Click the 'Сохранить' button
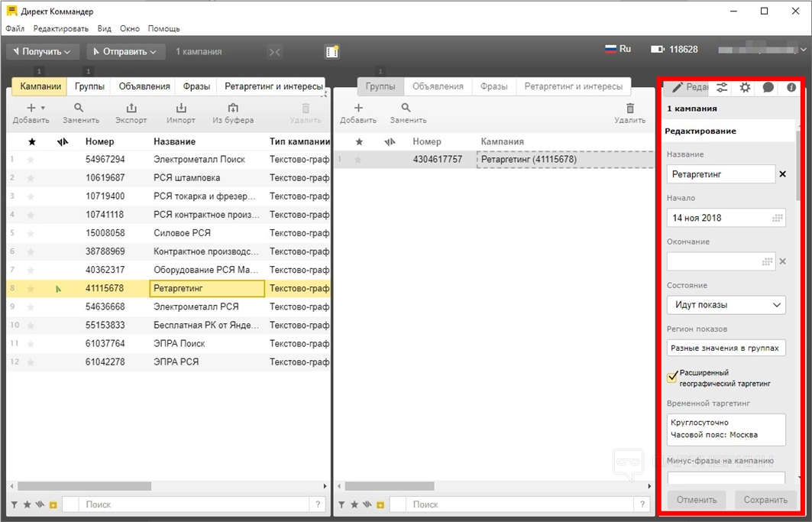This screenshot has height=522, width=812. 765,500
